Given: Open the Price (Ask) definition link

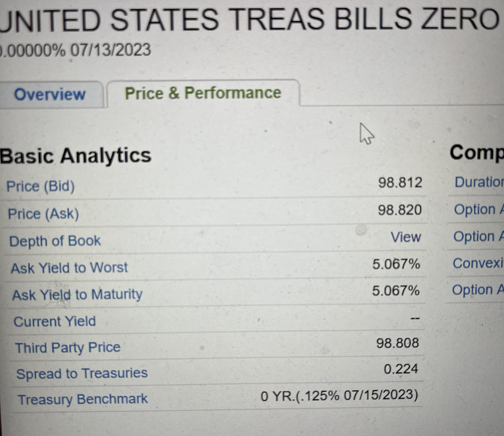Looking at the screenshot, I should (x=43, y=214).
